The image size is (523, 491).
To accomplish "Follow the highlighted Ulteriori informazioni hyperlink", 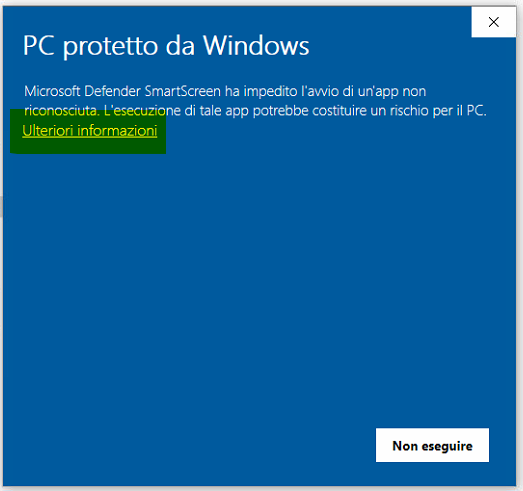I will (x=90, y=130).
